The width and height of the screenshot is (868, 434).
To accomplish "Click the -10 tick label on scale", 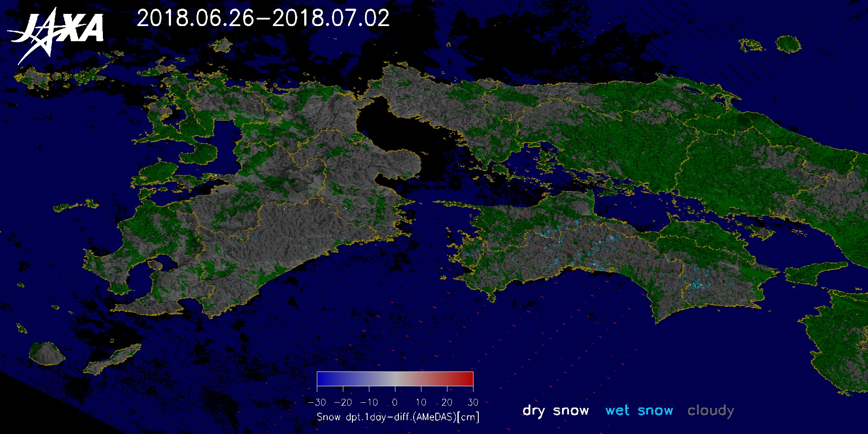I will click(x=369, y=402).
